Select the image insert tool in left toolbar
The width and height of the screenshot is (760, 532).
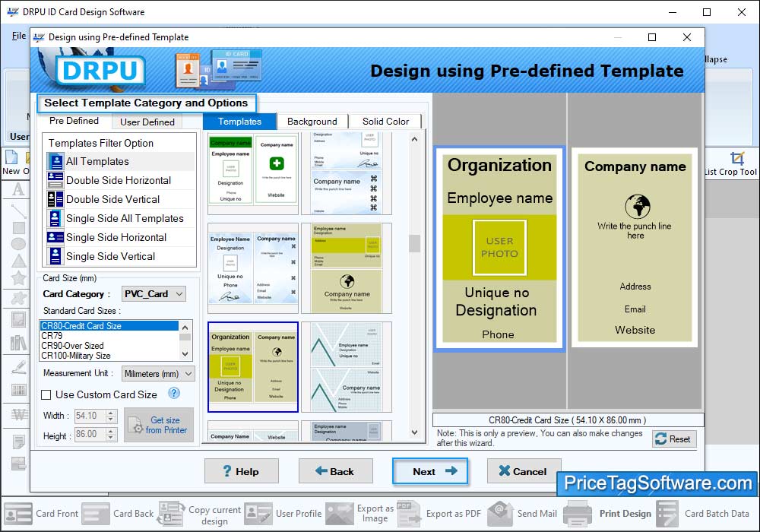click(18, 319)
